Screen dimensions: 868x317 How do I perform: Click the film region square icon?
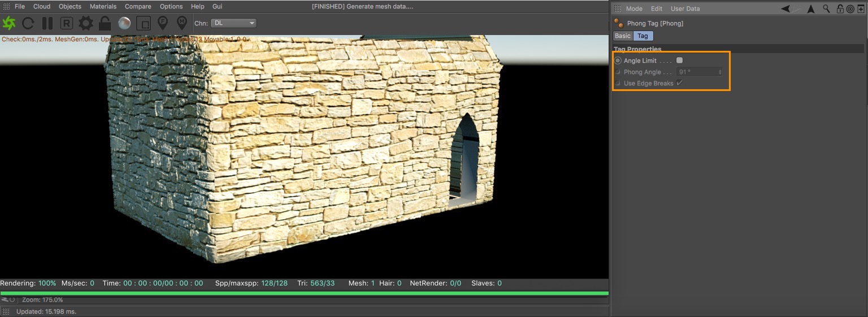coord(144,23)
